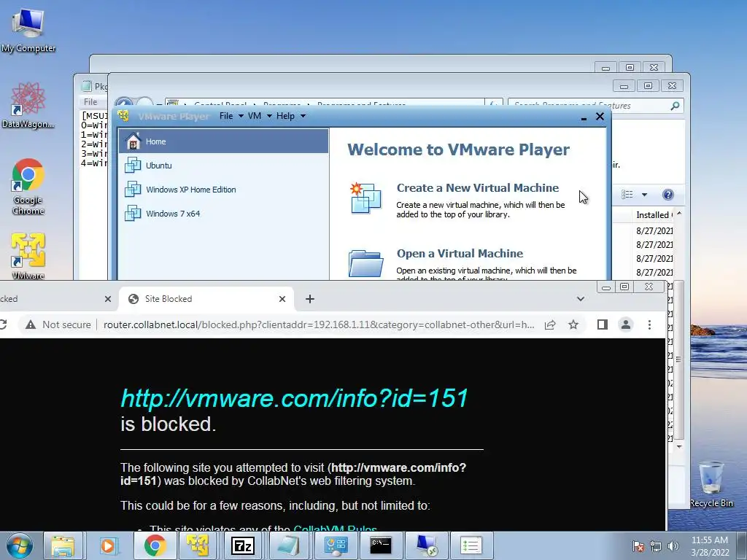747x560 pixels.
Task: Select the Windows 7 x64 virtual machine
Action: [x=223, y=214]
